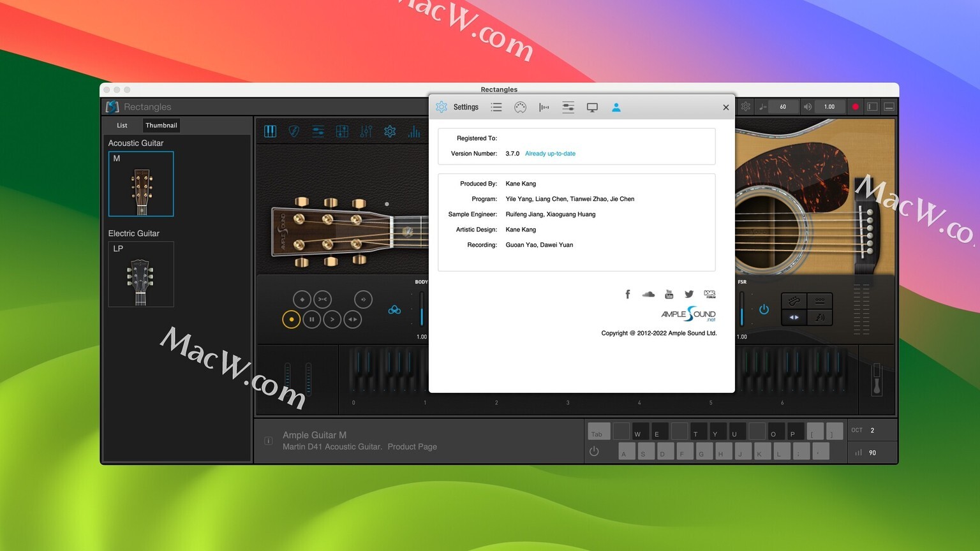980x551 pixels.
Task: Click the Rectangles logo icon in header
Action: [112, 107]
